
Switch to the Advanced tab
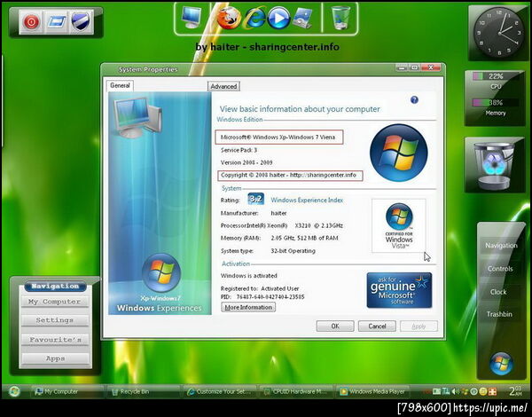[223, 86]
